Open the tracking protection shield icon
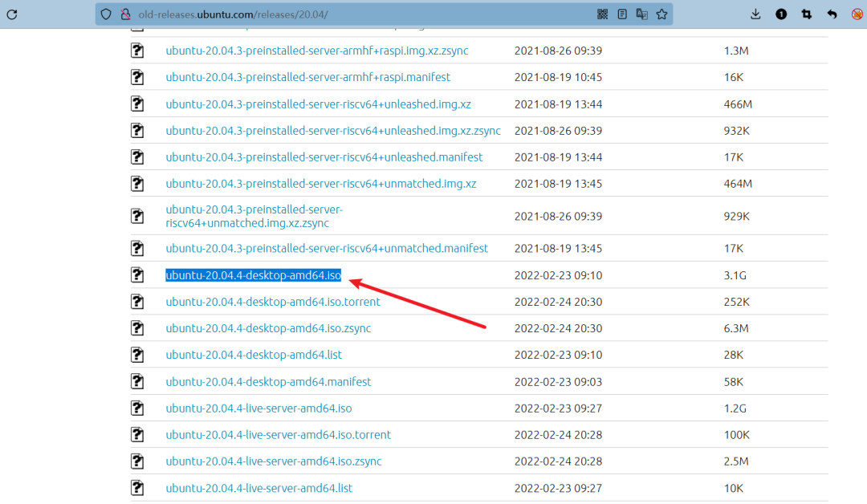 [x=106, y=14]
